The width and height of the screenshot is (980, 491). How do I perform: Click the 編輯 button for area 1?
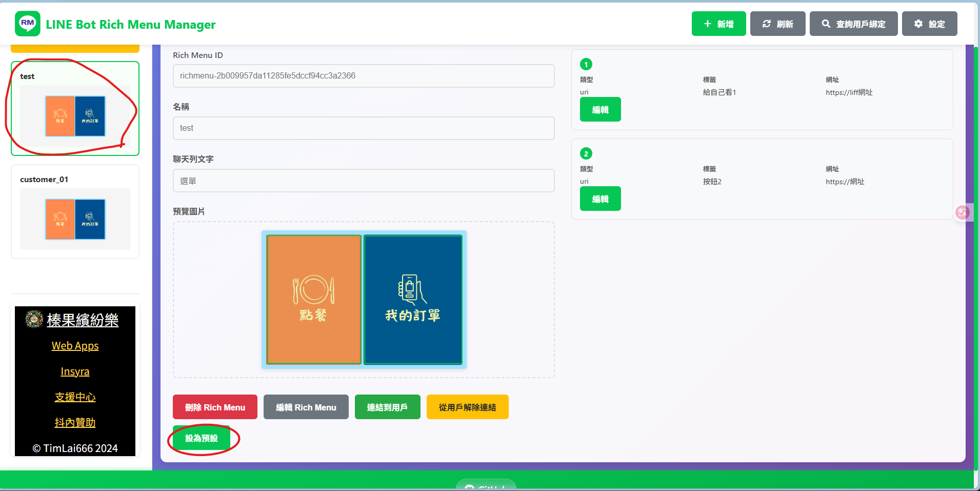(600, 109)
